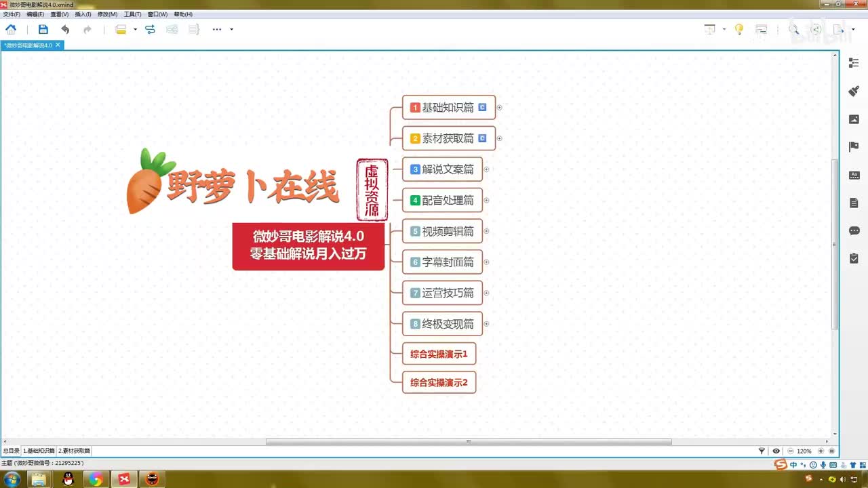Open the 文件(F) menu

tap(12, 14)
